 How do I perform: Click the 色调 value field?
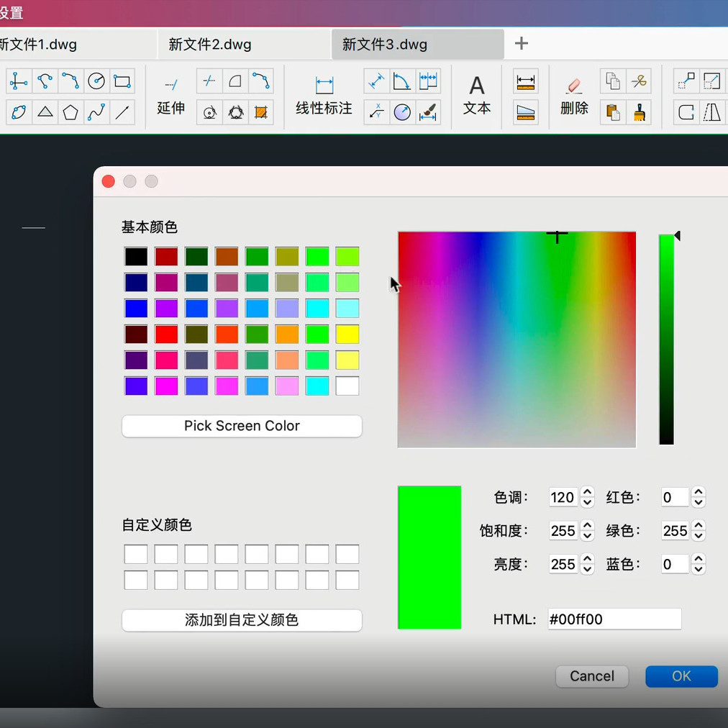(563, 497)
